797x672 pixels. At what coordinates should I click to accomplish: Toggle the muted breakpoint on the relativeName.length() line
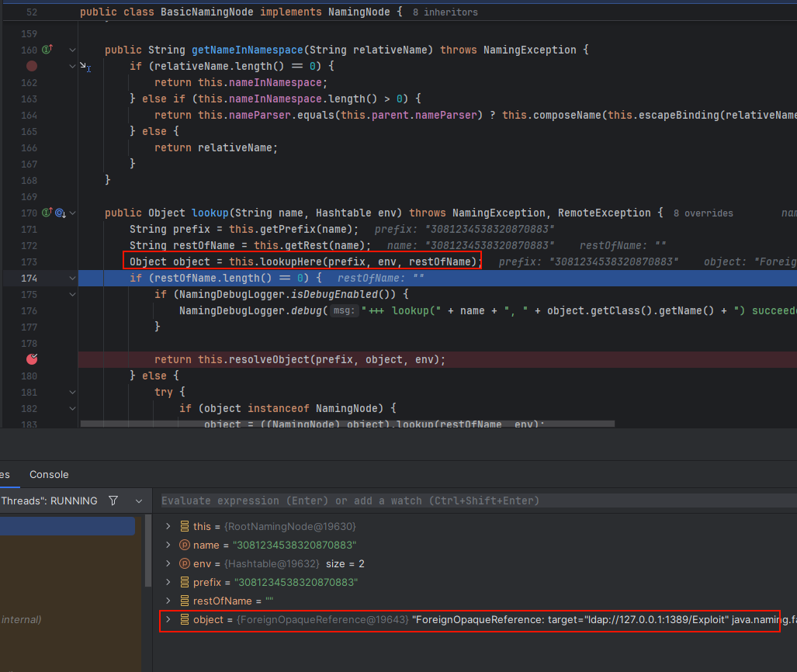pos(32,66)
